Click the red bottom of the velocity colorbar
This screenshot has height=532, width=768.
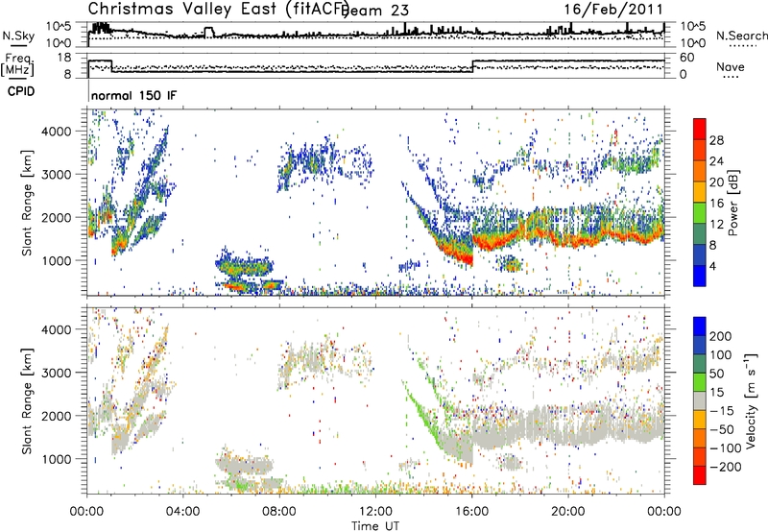(x=700, y=475)
